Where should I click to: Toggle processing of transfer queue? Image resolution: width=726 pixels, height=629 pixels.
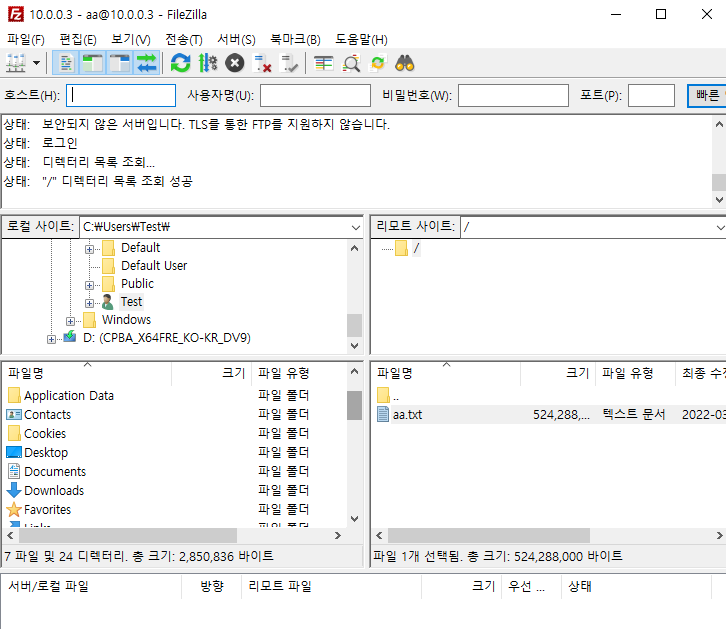[x=207, y=63]
